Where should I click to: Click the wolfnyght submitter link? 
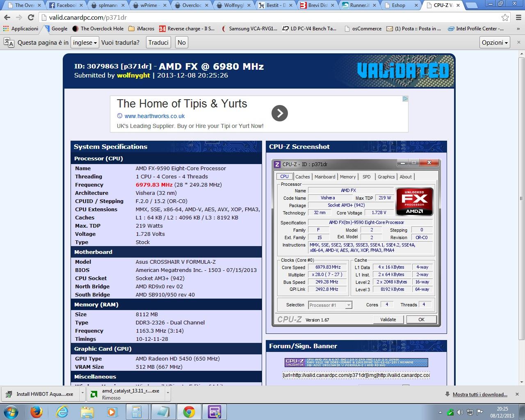tap(133, 75)
